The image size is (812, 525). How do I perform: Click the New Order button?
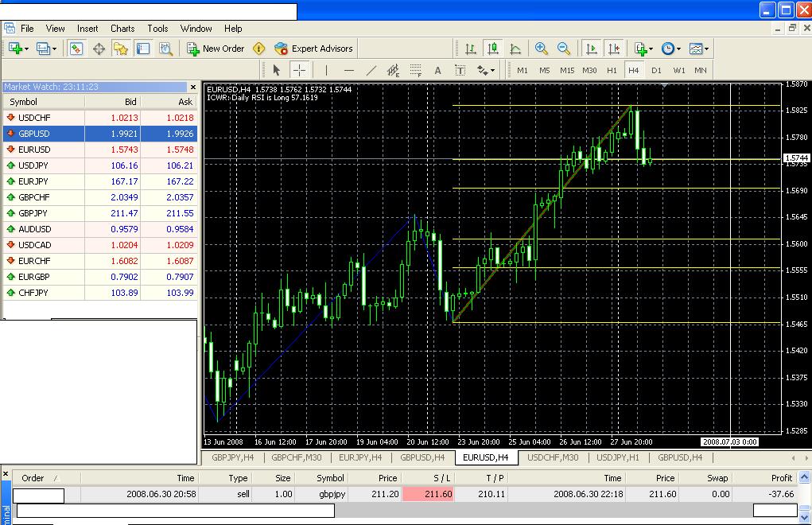(x=216, y=49)
